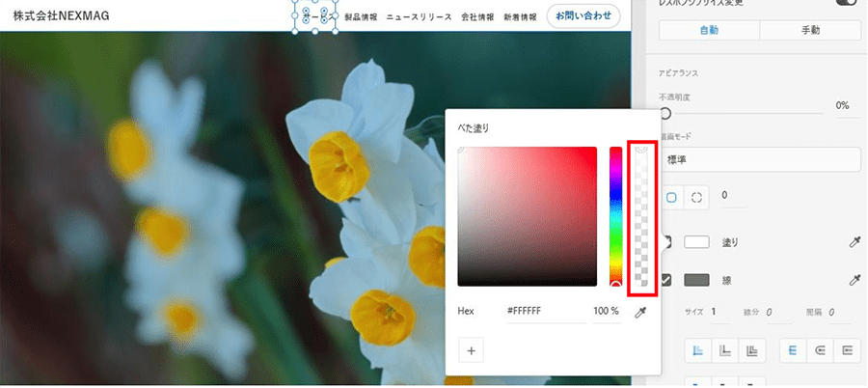Click the corner radius 0 field

click(x=734, y=196)
